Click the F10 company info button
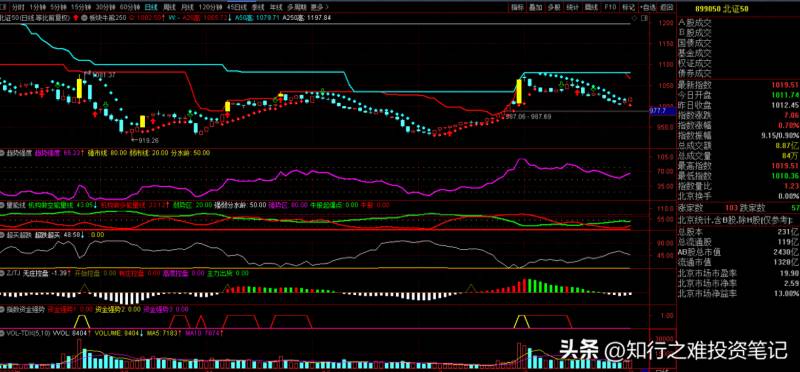The width and height of the screenshot is (800, 372). pyautogui.click(x=609, y=7)
